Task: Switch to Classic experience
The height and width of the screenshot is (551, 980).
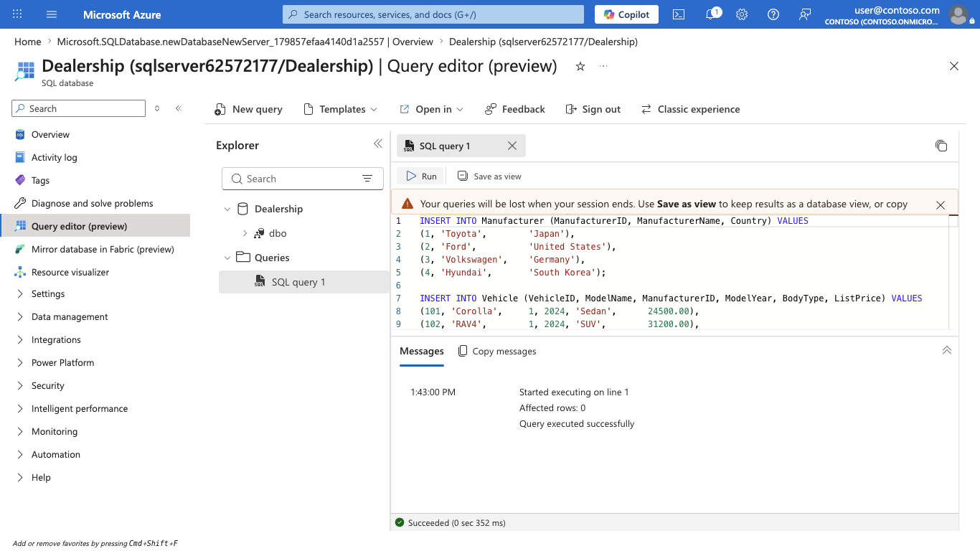Action: coord(690,109)
